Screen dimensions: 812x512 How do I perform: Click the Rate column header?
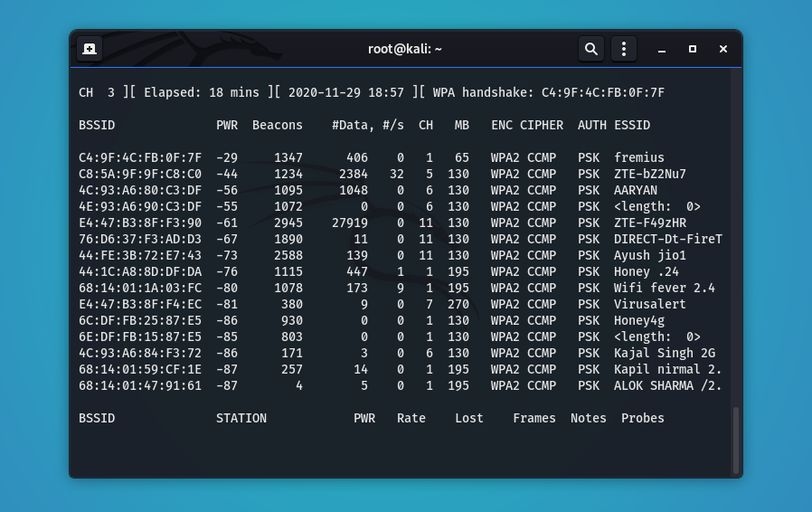(411, 418)
